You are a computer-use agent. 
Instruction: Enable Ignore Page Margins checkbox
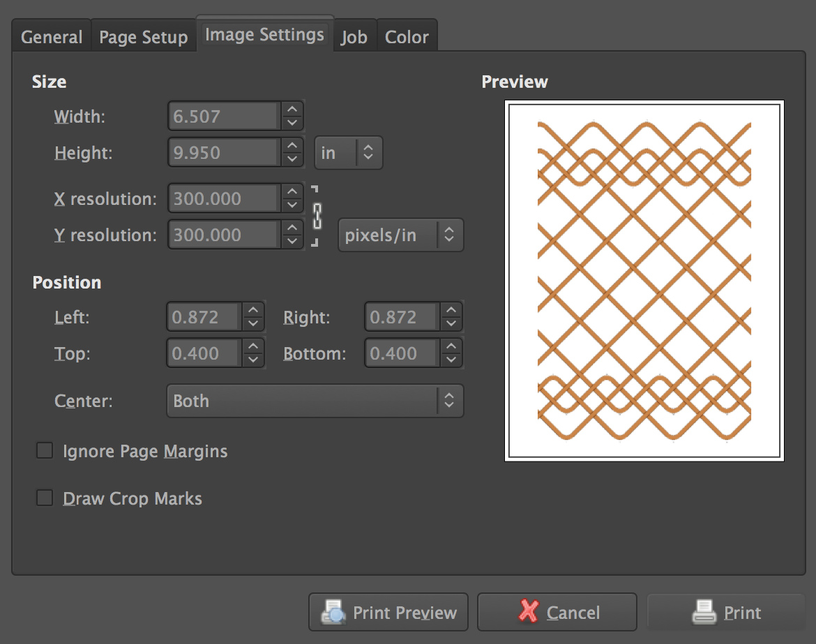45,451
